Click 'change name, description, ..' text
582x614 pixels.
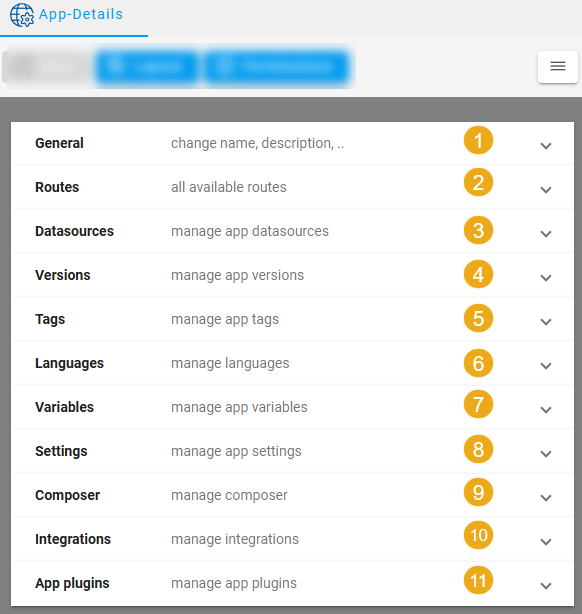(258, 143)
